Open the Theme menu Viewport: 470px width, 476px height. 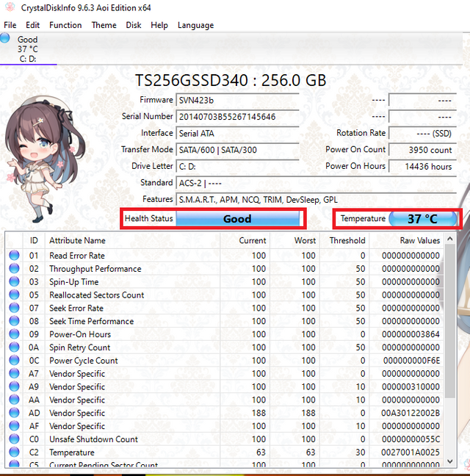(x=104, y=25)
